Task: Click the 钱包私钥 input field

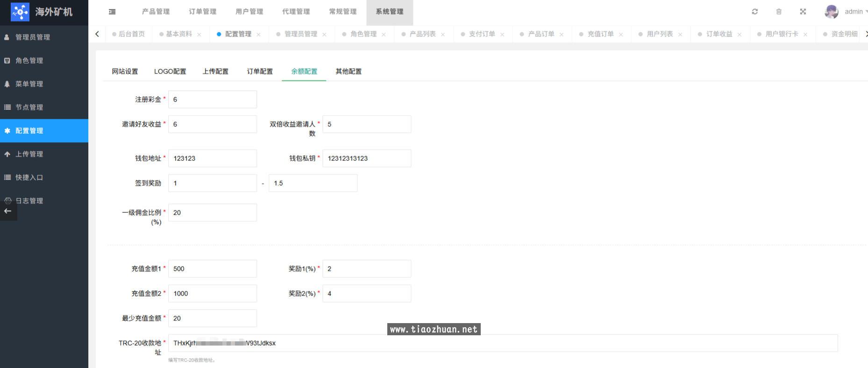Action: [x=367, y=159]
